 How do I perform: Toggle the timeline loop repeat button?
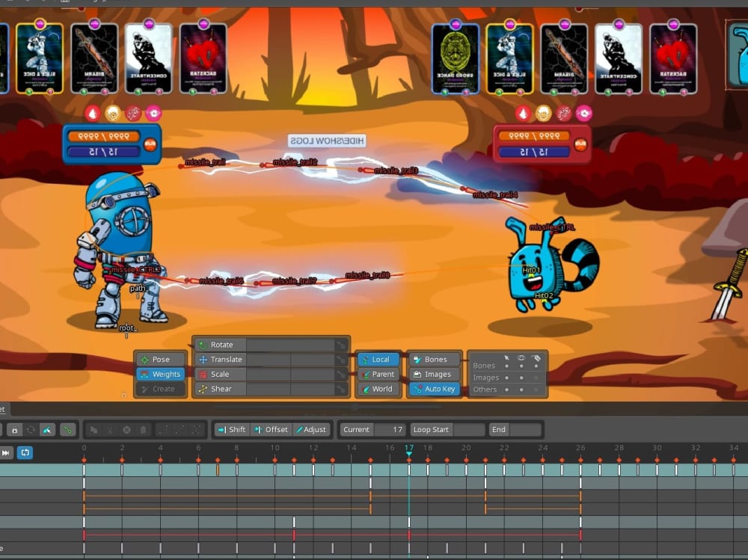[25, 452]
